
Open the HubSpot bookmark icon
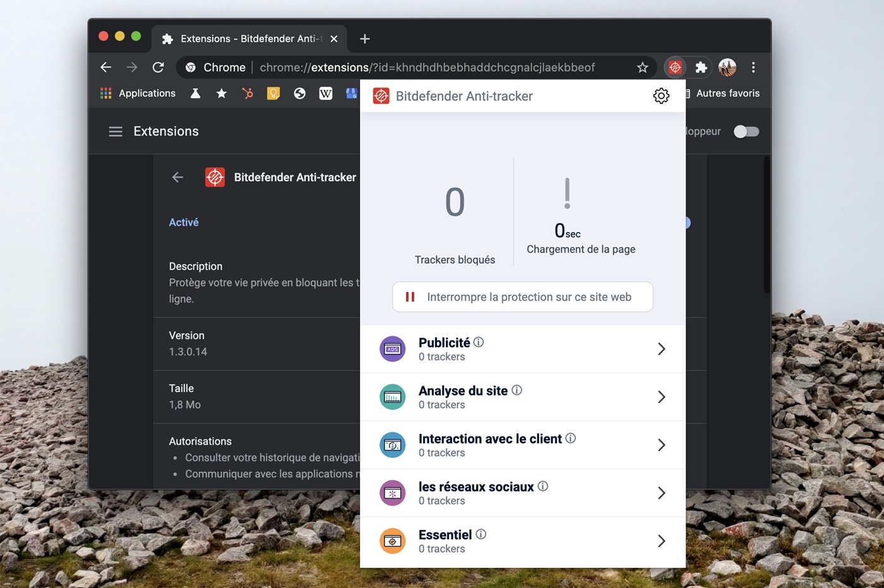[x=248, y=93]
